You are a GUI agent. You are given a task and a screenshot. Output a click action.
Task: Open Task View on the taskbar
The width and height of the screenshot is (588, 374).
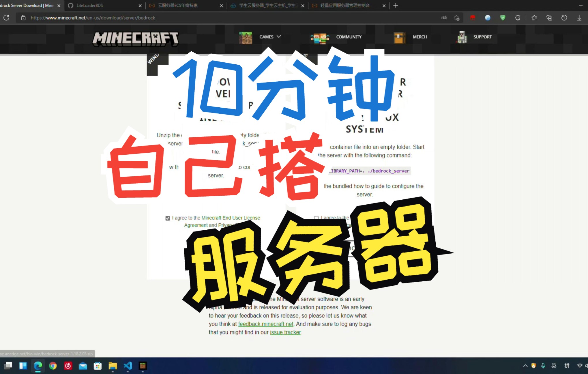[x=8, y=366]
